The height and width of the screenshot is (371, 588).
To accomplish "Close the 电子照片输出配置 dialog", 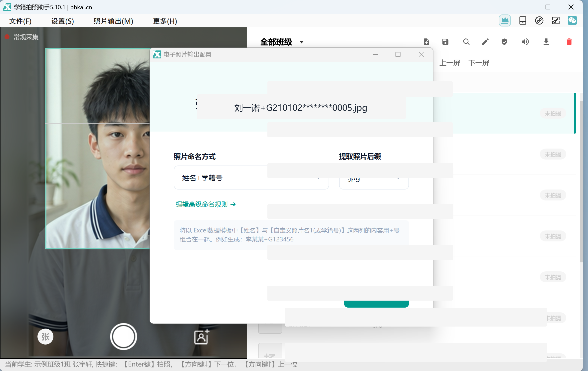I will [x=421, y=54].
